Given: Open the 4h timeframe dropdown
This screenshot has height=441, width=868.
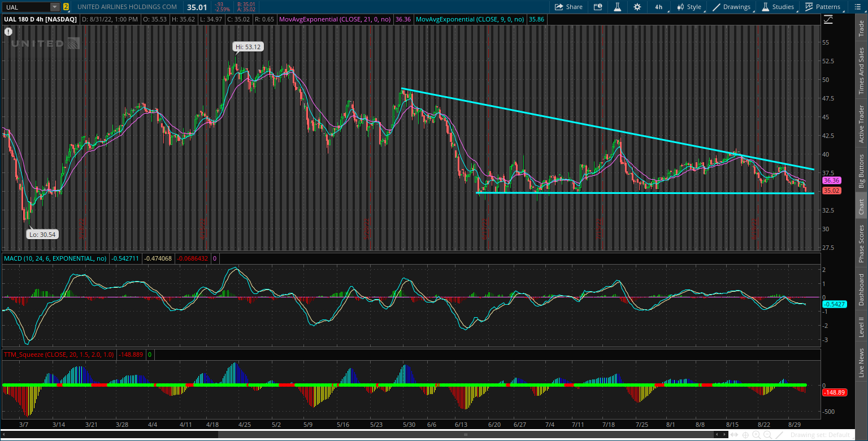Looking at the screenshot, I should coord(658,7).
